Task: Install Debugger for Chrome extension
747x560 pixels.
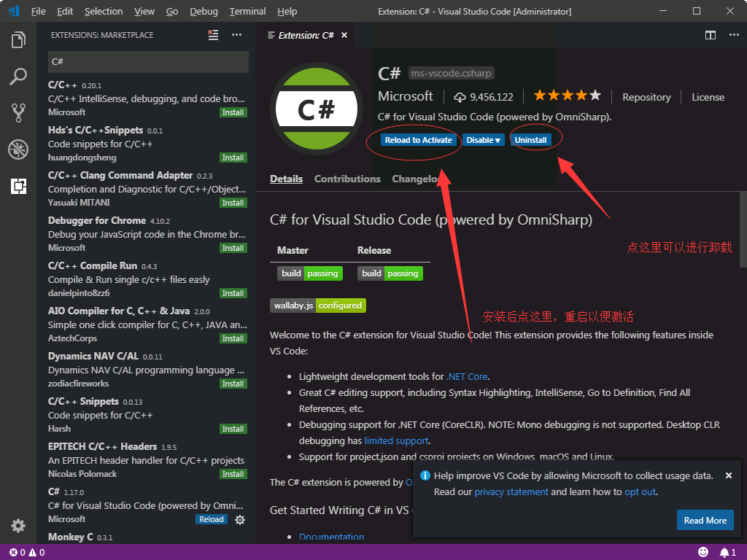Action: (233, 248)
